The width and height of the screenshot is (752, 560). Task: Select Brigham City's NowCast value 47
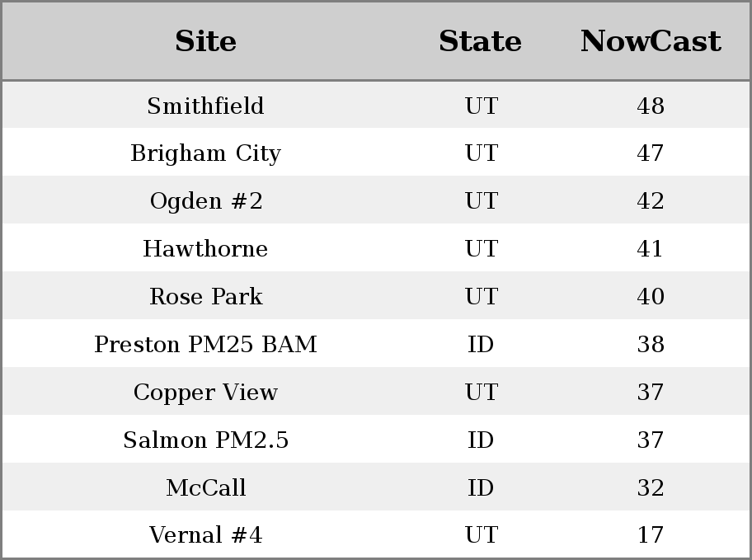pos(651,153)
